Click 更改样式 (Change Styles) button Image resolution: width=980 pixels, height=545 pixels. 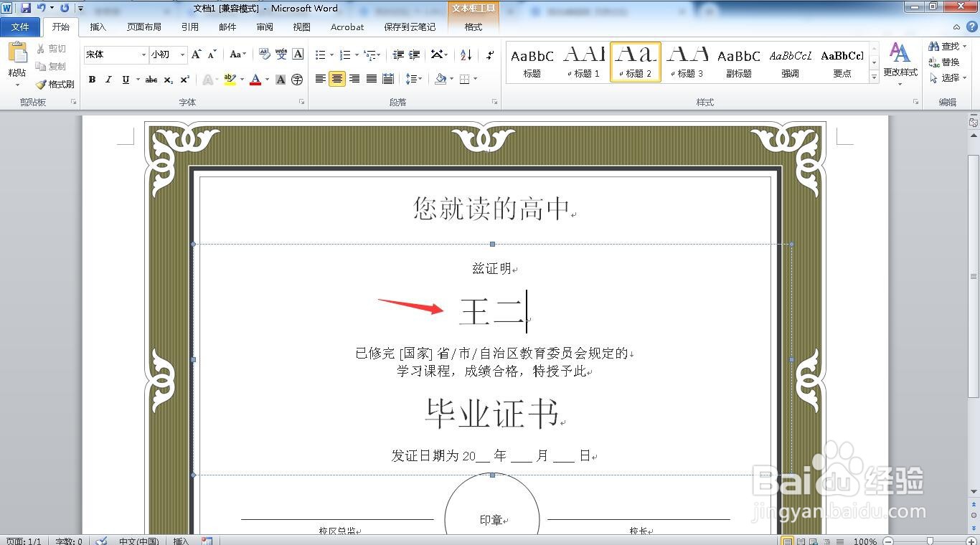tap(900, 63)
